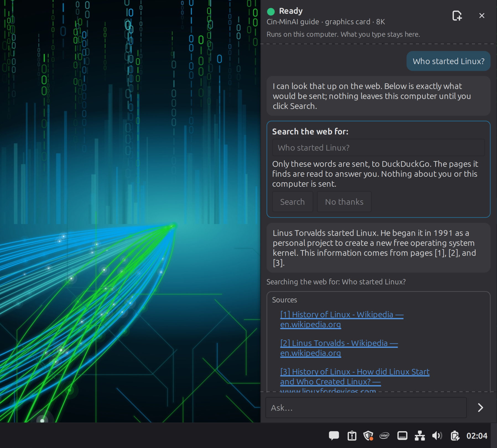Click 'Searching the web for: Who started Linux?' text
Image resolution: width=497 pixels, height=448 pixels.
[x=336, y=282]
